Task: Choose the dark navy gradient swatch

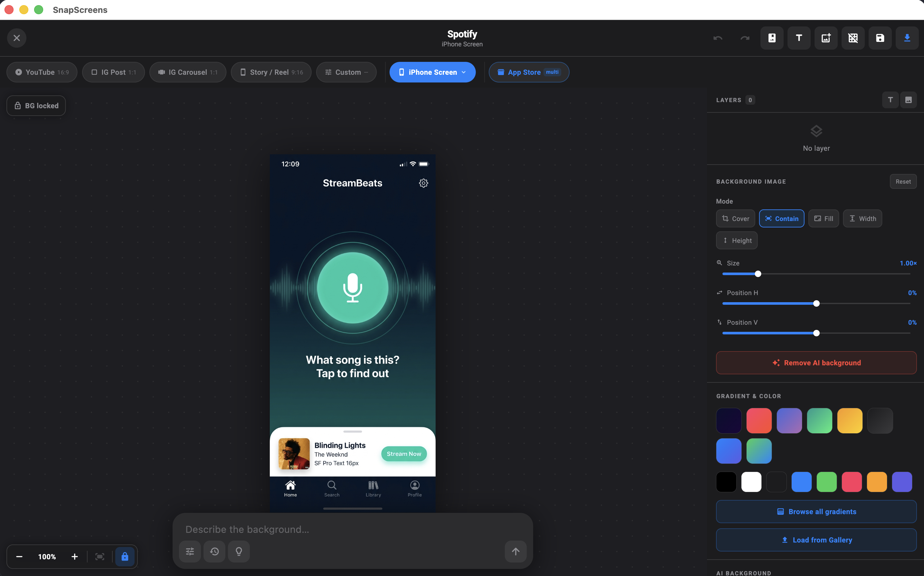Action: click(x=729, y=421)
